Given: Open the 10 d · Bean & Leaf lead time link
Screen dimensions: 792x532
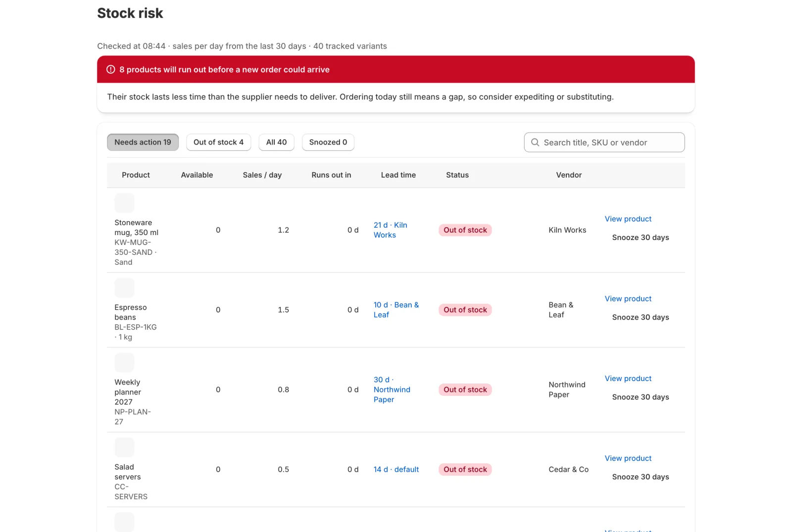Looking at the screenshot, I should click(x=396, y=310).
